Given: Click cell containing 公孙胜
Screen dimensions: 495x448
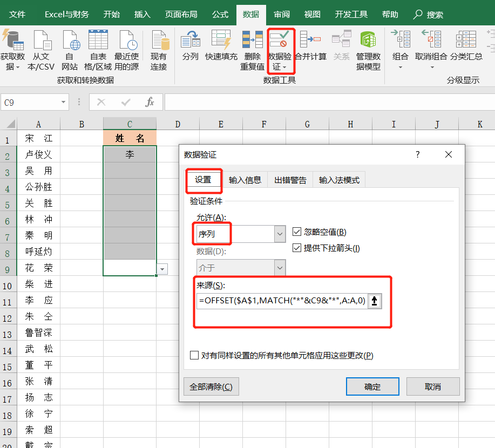Looking at the screenshot, I should pos(38,187).
